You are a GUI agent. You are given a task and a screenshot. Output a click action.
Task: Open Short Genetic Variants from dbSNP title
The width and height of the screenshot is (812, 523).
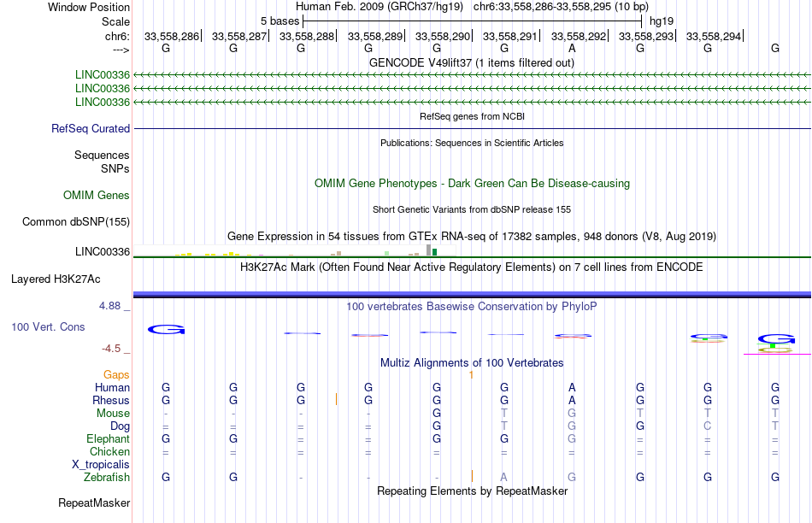coord(472,209)
